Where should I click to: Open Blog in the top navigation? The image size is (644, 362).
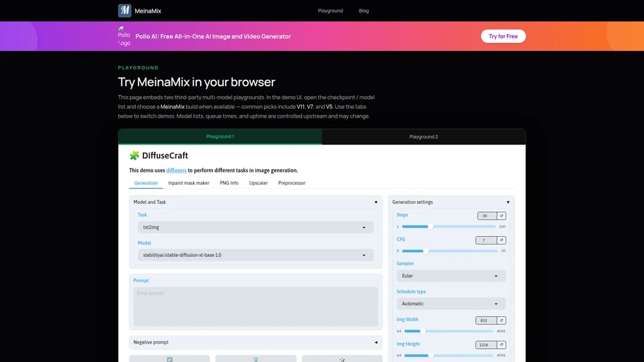pyautogui.click(x=364, y=11)
